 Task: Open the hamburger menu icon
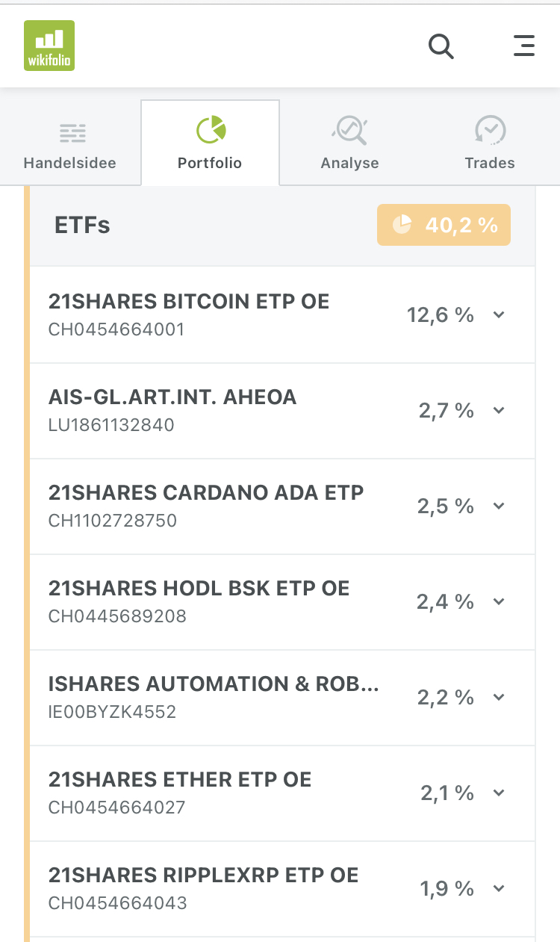point(524,46)
